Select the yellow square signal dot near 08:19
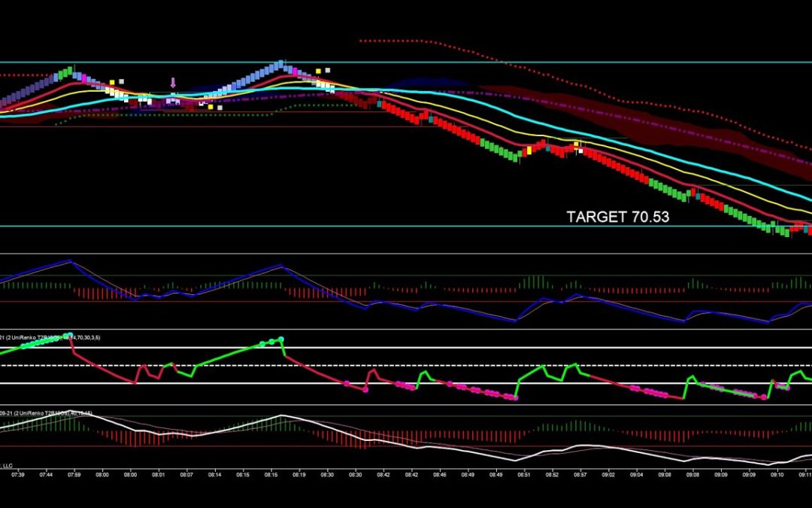 pyautogui.click(x=319, y=70)
